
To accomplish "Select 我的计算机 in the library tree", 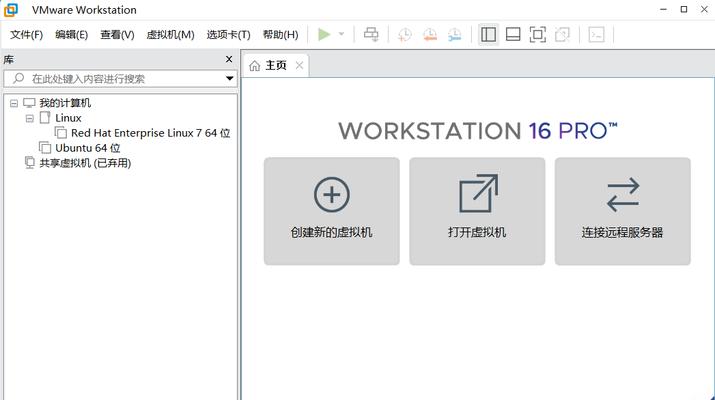I will tap(65, 103).
